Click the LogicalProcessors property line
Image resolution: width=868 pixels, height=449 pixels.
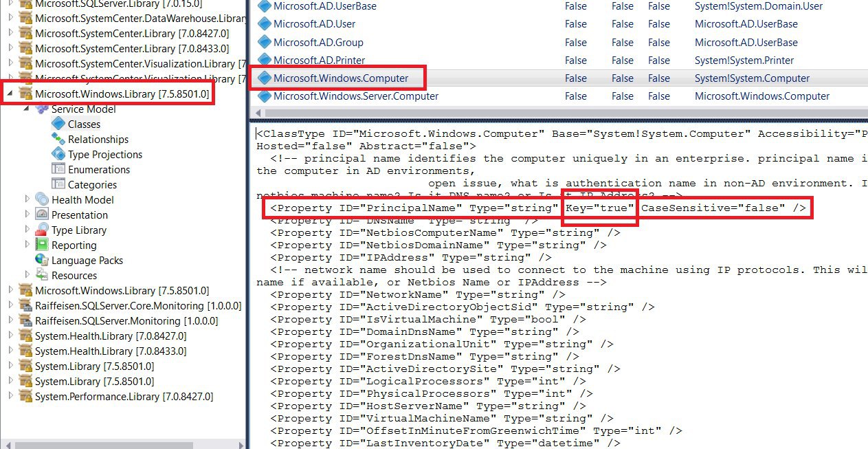(x=427, y=382)
